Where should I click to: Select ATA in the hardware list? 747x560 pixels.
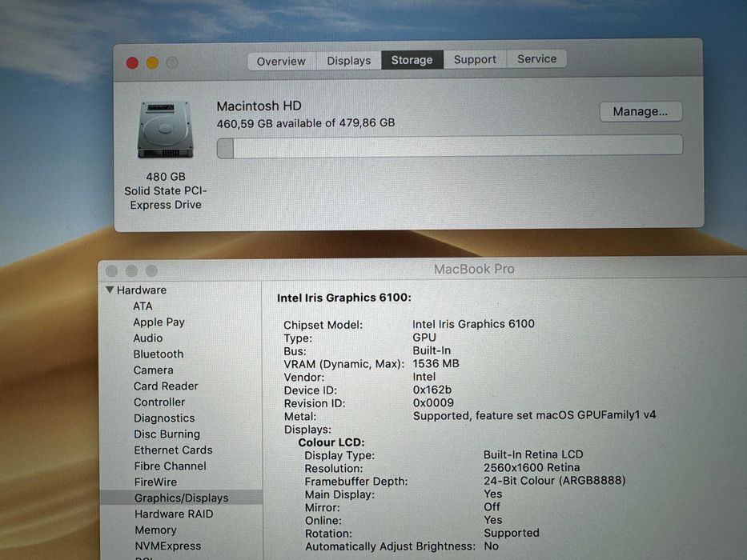(x=143, y=306)
